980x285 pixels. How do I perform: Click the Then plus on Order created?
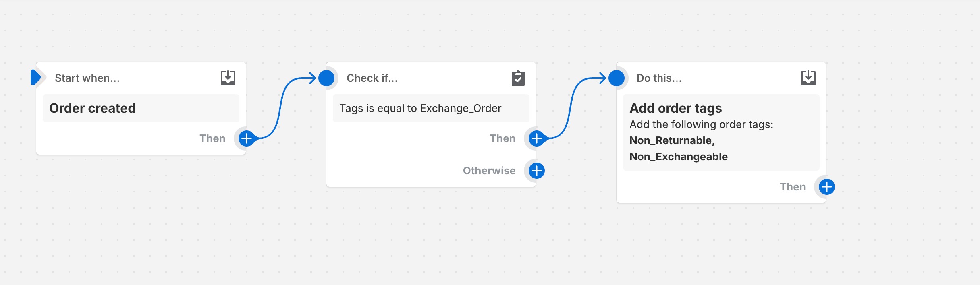tap(247, 138)
